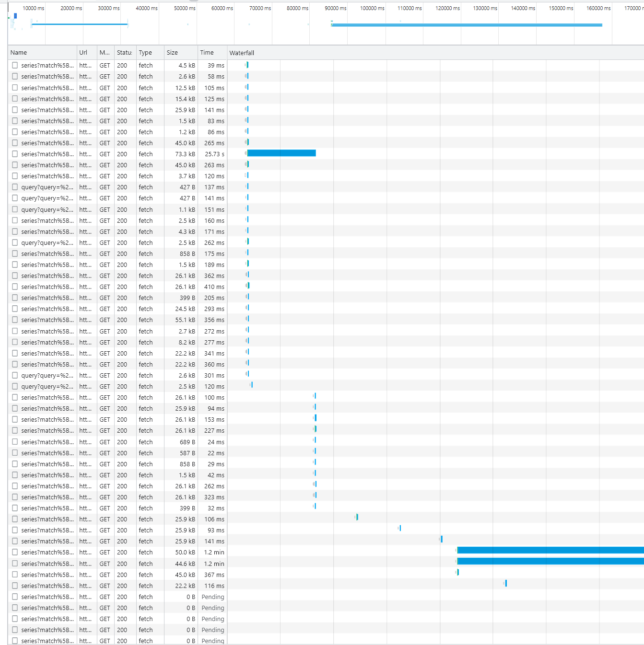The width and height of the screenshot is (644, 645).
Task: Click the 90000 ms area in the overview timeline
Action: pyautogui.click(x=336, y=22)
